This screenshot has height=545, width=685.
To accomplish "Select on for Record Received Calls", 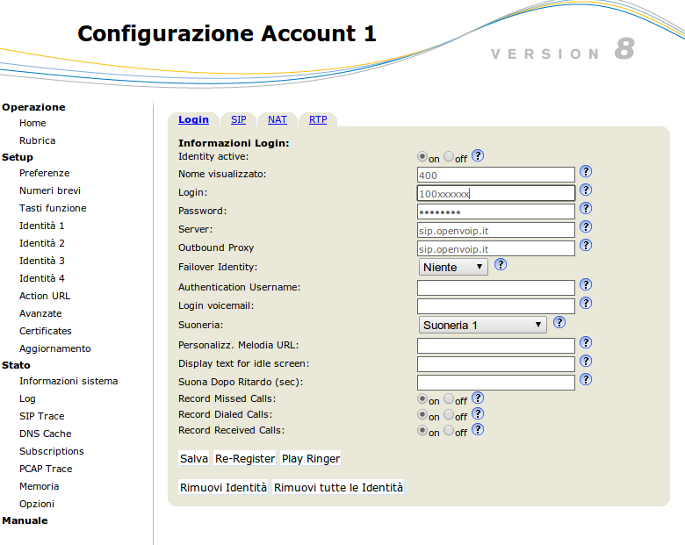I will (422, 431).
